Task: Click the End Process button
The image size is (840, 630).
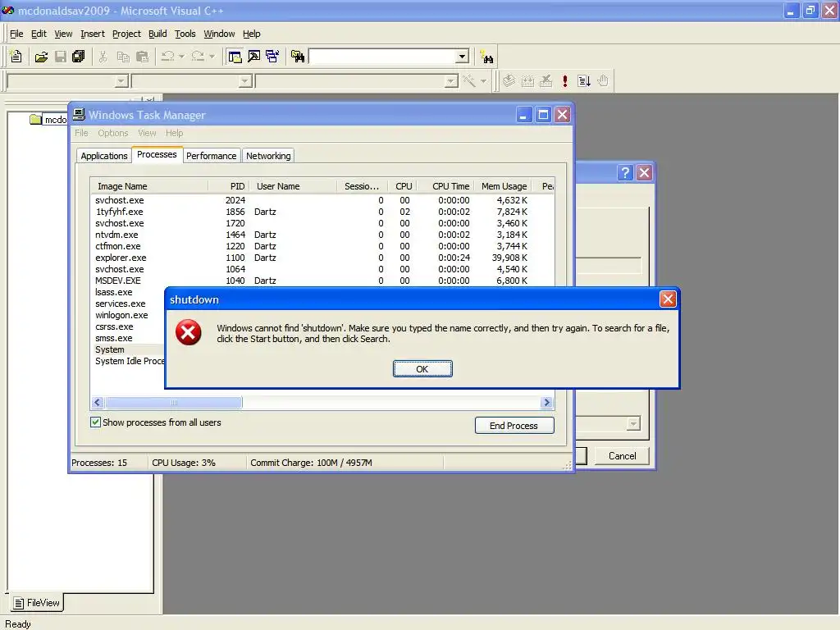Action: click(514, 426)
